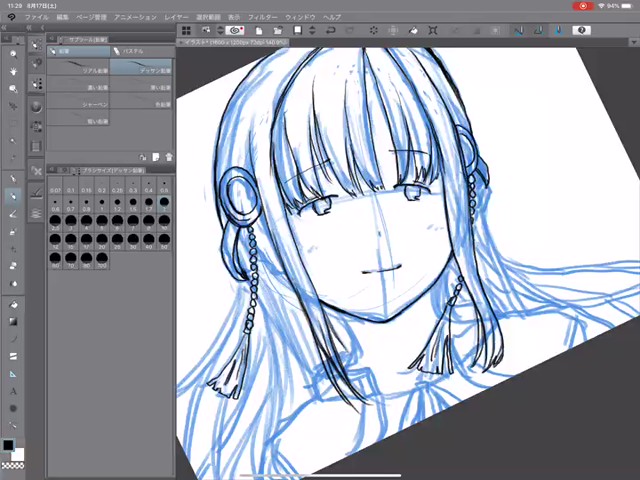Toggle the screen recording indicator

coord(582,6)
